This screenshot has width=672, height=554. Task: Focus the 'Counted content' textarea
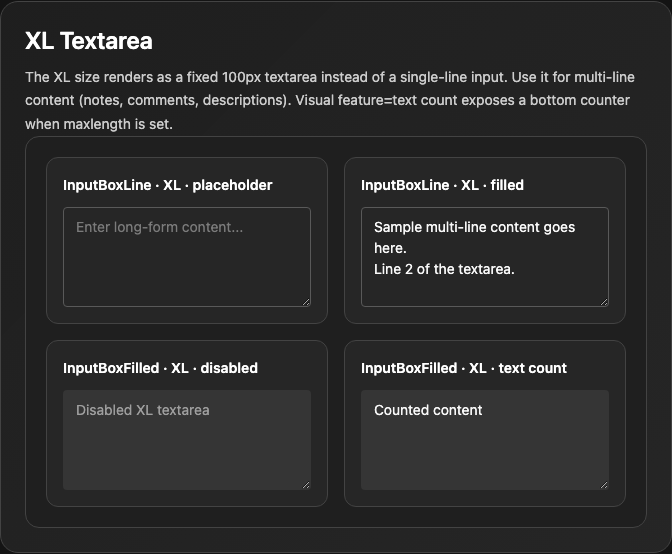tap(485, 440)
